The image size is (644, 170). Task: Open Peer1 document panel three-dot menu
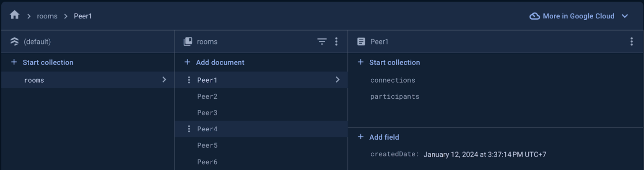click(631, 42)
